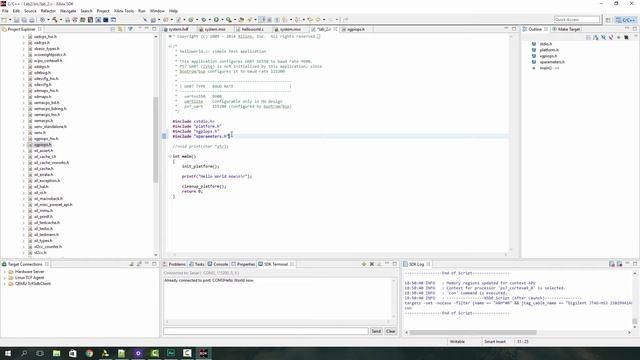Image resolution: width=640 pixels, height=360 pixels.
Task: Open the Build hammer dropdown arrow
Action: pyautogui.click(x=60, y=20)
